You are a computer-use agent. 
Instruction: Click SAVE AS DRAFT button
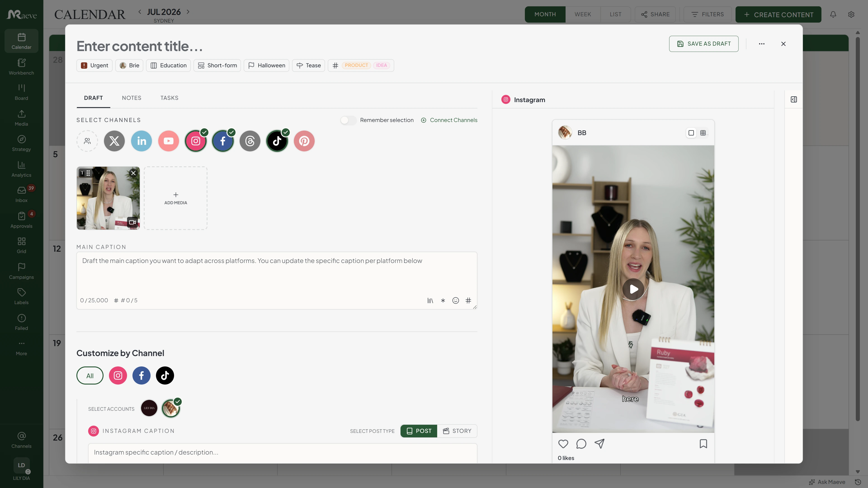(x=704, y=44)
